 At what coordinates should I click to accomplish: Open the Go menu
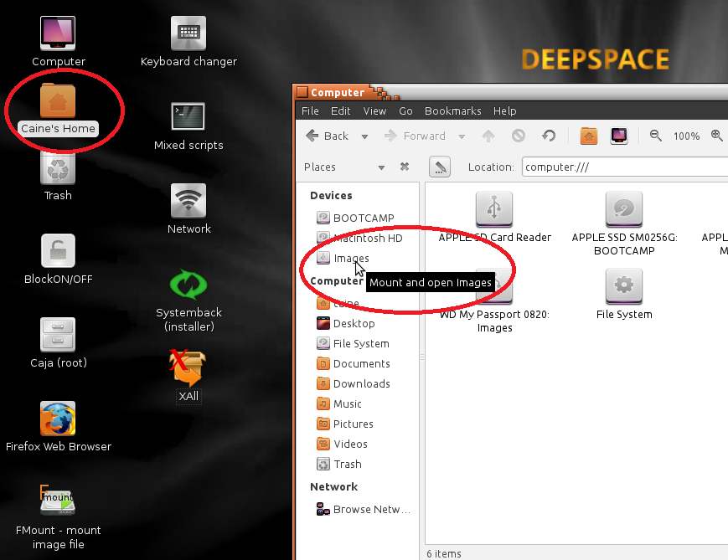coord(405,110)
